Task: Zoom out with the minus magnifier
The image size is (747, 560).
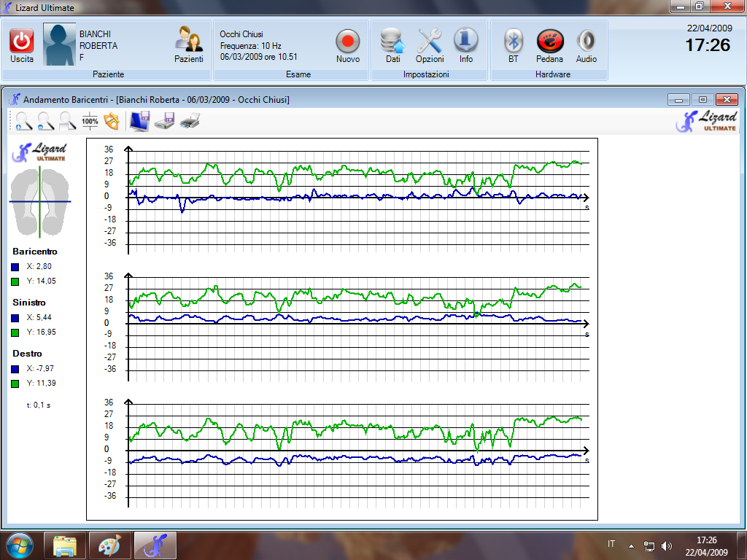Action: pos(46,121)
